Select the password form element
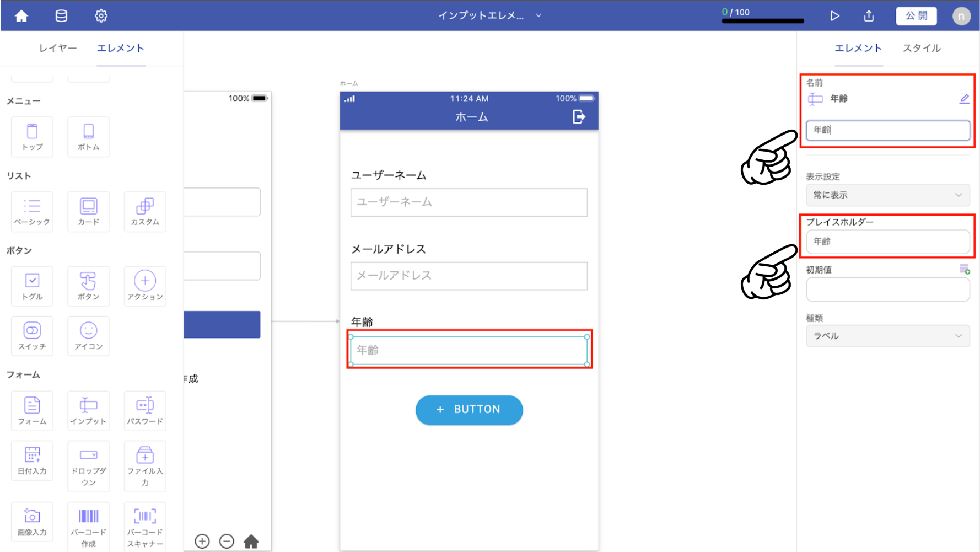This screenshot has height=552, width=980. click(x=145, y=411)
